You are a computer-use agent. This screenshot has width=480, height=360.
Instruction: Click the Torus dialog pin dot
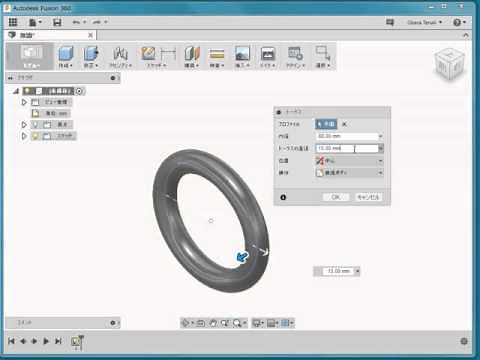(279, 112)
